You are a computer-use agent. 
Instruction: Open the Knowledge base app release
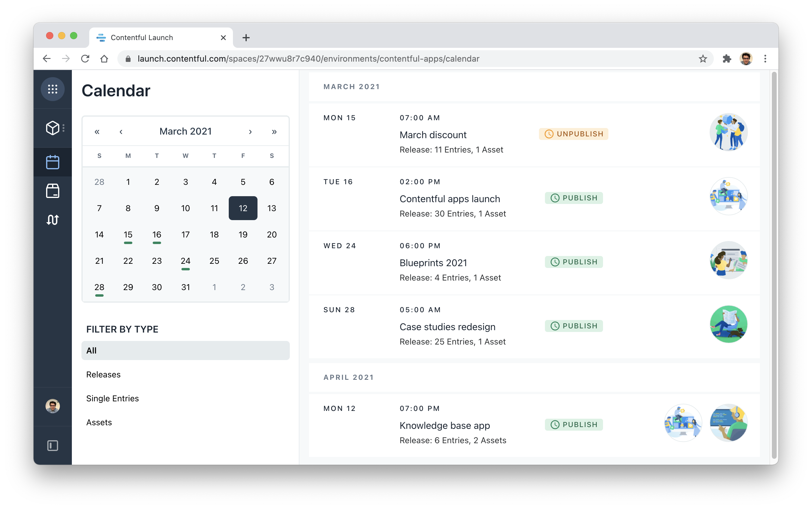tap(444, 426)
